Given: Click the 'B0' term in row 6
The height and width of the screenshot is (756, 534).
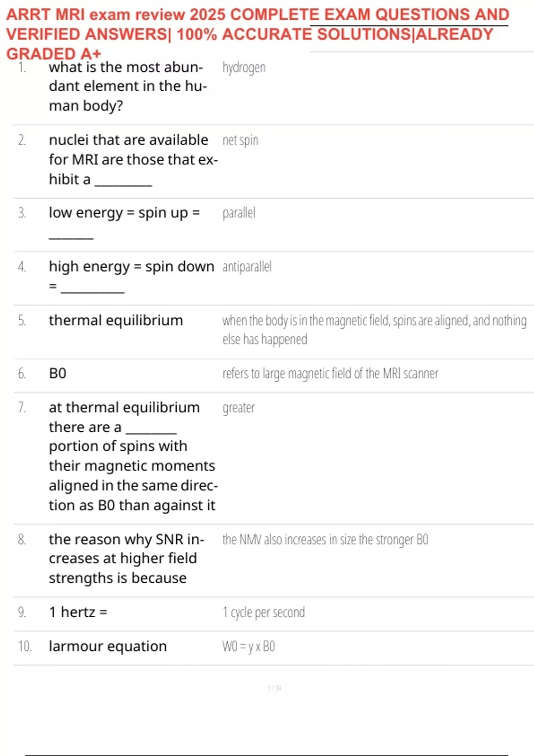Looking at the screenshot, I should [x=58, y=374].
